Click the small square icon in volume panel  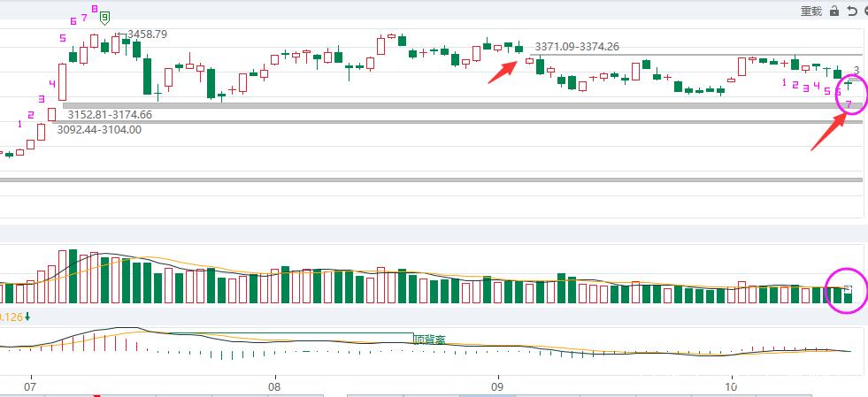(x=848, y=290)
